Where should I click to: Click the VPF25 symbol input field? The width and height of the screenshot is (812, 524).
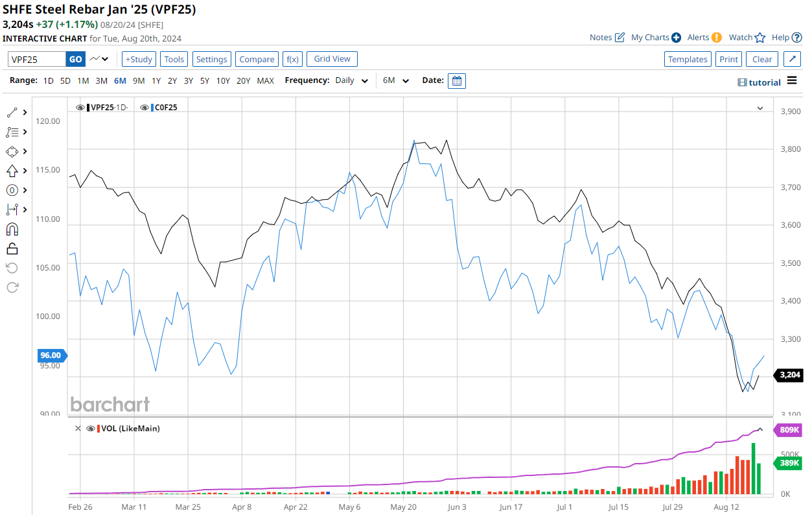37,59
